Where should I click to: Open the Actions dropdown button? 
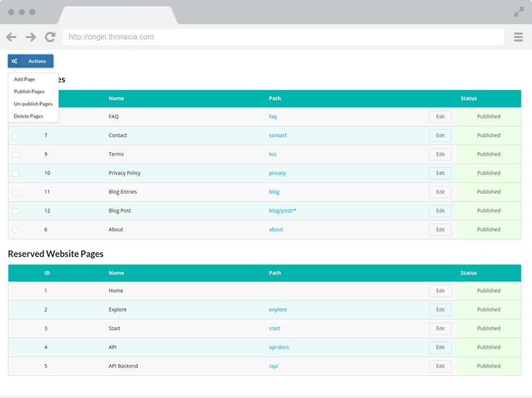click(x=30, y=61)
